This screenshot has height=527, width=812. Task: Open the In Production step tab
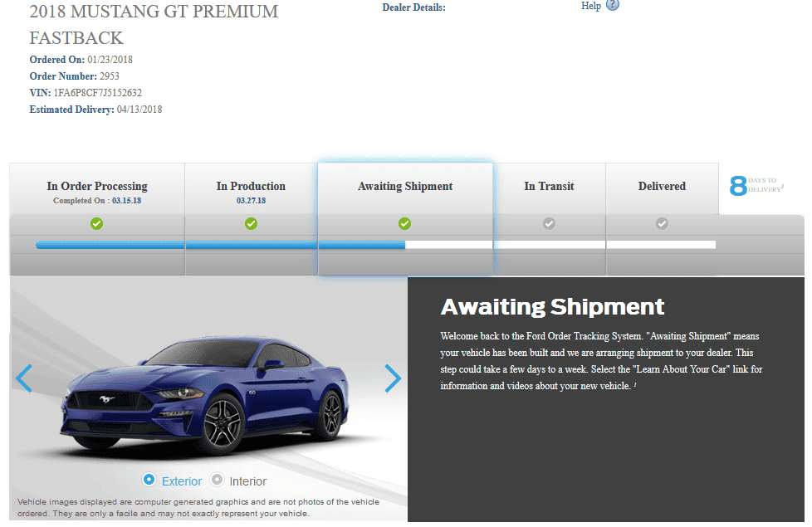click(x=252, y=189)
